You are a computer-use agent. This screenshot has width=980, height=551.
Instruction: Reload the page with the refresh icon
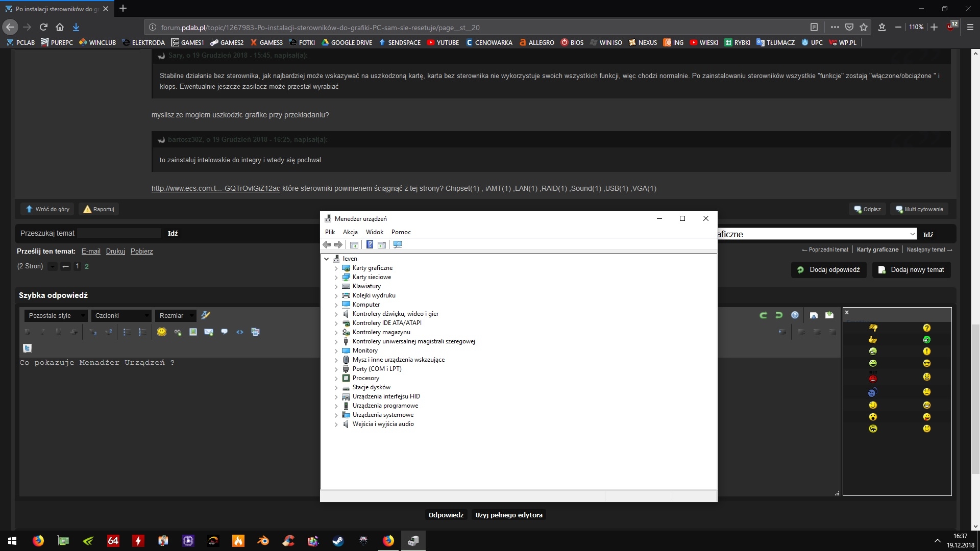coord(43,27)
